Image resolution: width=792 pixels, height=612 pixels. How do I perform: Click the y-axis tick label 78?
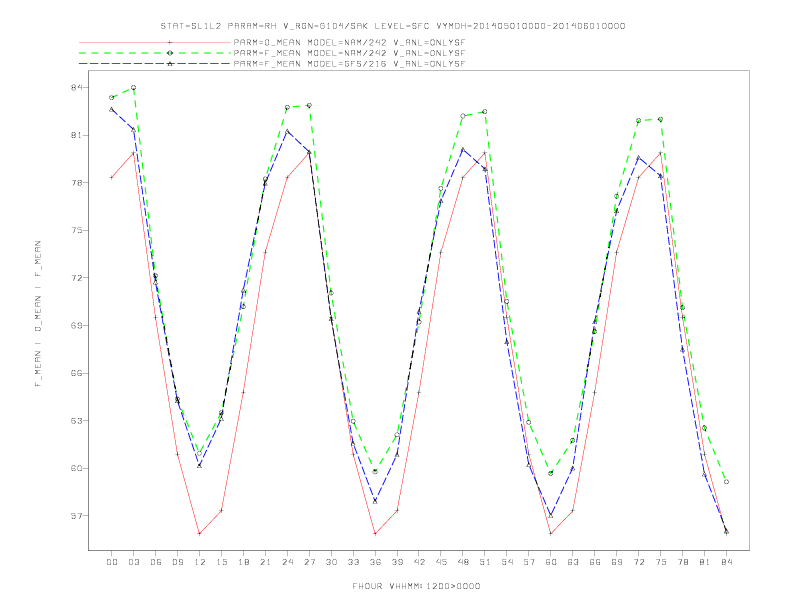pos(77,183)
